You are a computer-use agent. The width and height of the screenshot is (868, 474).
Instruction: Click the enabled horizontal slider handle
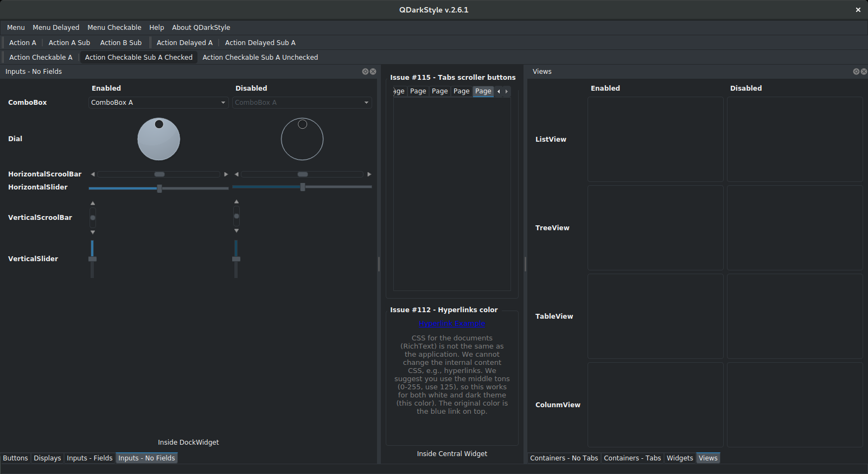click(159, 188)
